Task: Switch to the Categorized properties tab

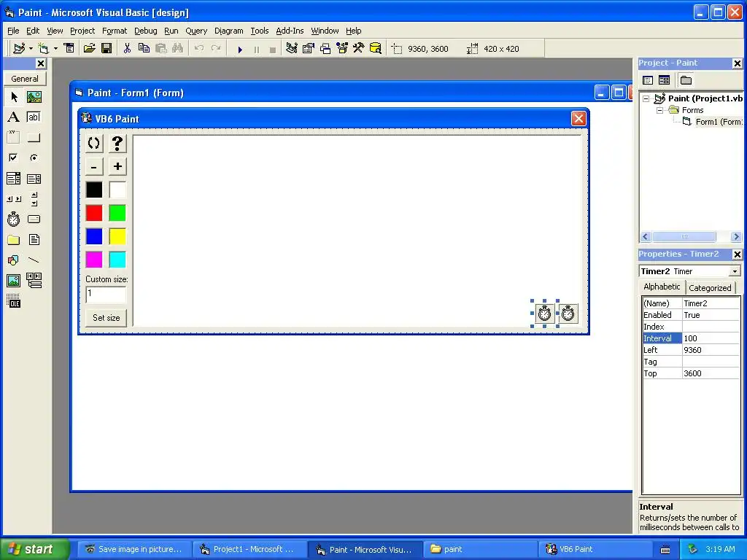Action: tap(710, 287)
